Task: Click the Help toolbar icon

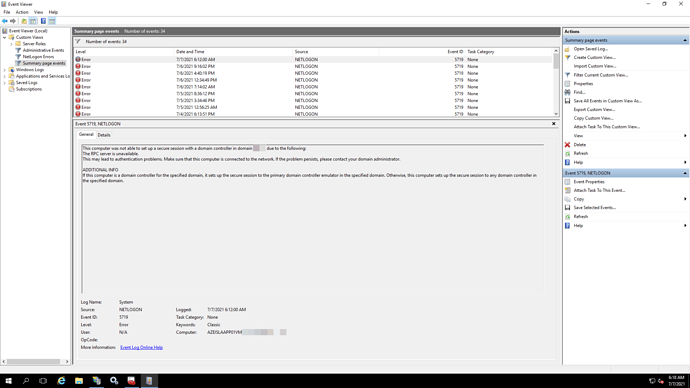Action: click(43, 21)
